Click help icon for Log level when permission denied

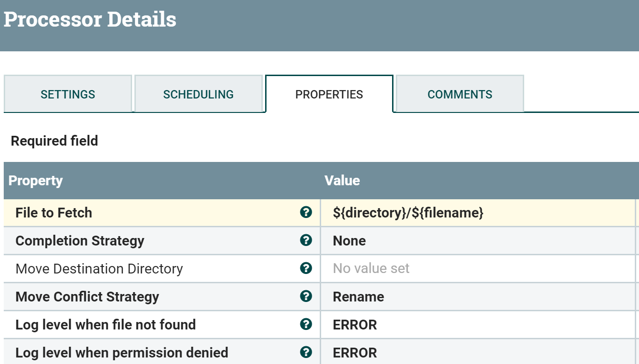tap(306, 353)
